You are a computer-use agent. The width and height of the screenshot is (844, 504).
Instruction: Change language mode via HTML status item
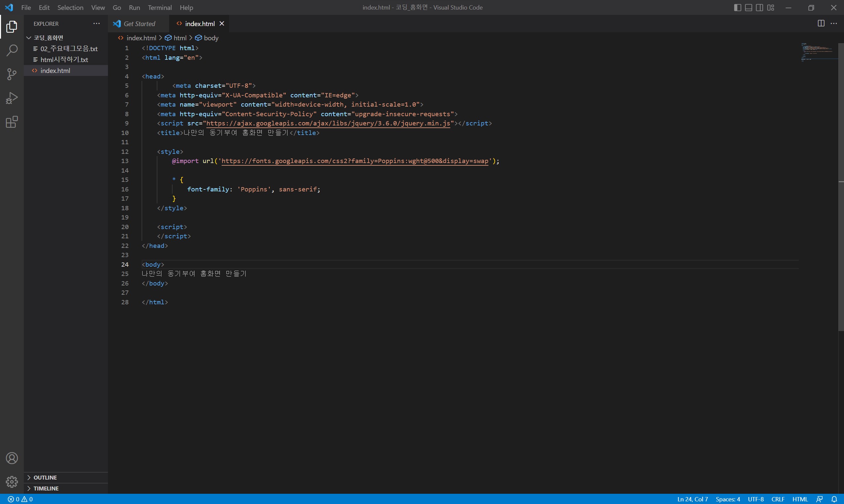tap(800, 499)
